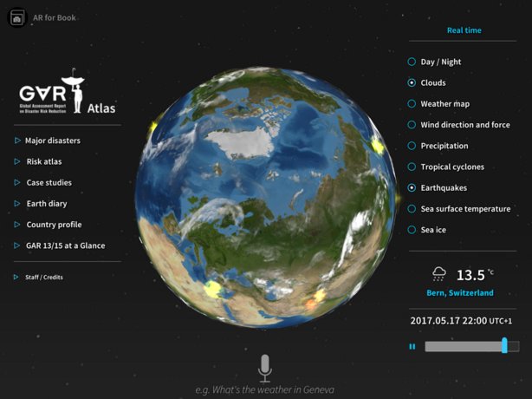Expand Staff / Credits arrow

click(16, 277)
